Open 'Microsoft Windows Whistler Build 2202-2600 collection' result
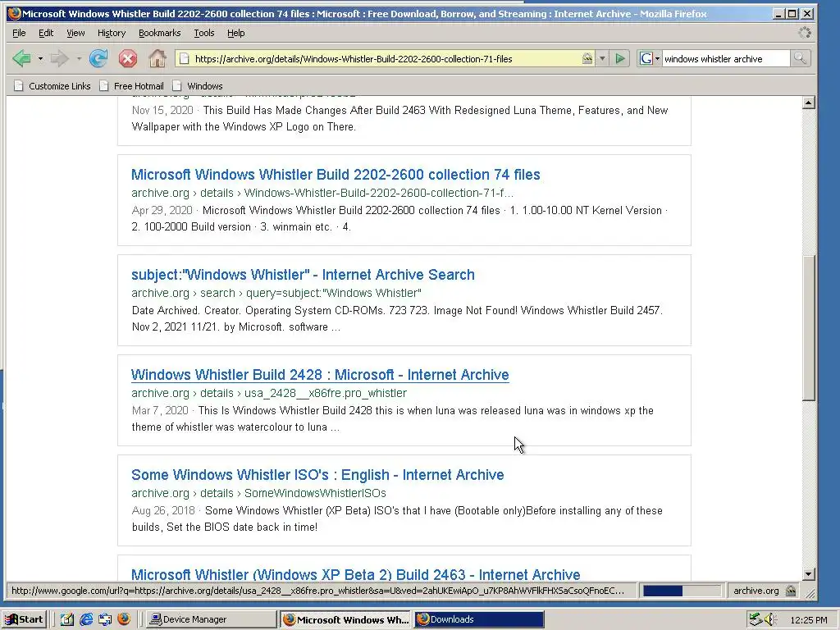The height and width of the screenshot is (630, 840). (336, 175)
